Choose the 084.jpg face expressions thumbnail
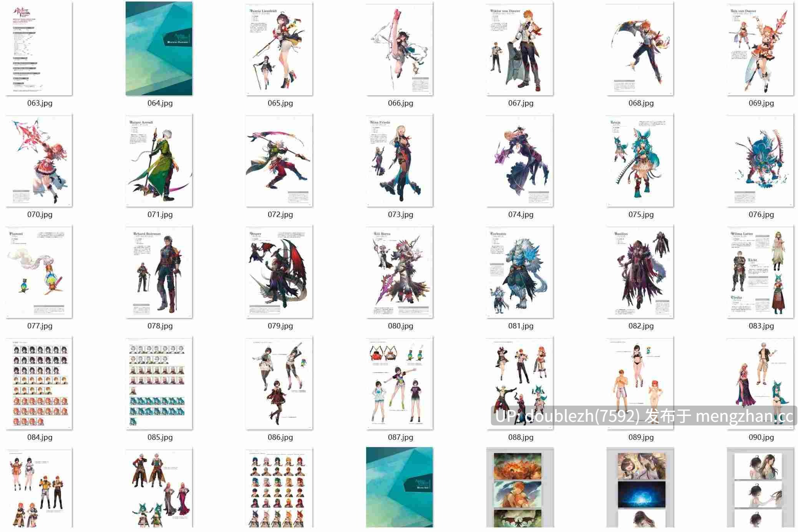This screenshot has width=798, height=532. coord(39,383)
